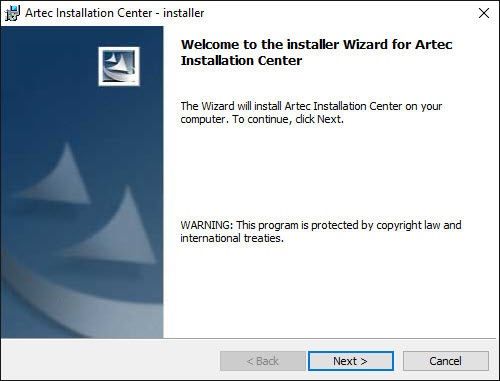Click the words 'international treaties' in the warning
This screenshot has width=500, height=381.
pyautogui.click(x=231, y=238)
